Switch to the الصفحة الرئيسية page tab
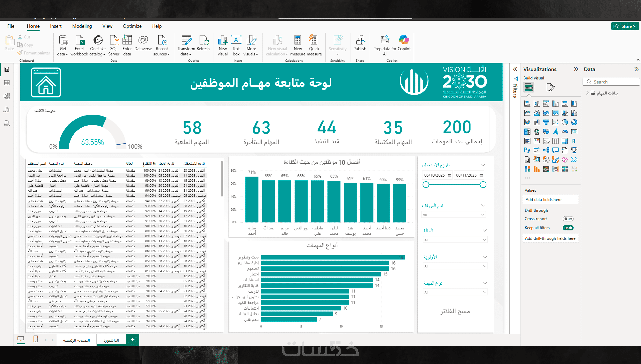Image resolution: width=641 pixels, height=364 pixels. [76, 340]
